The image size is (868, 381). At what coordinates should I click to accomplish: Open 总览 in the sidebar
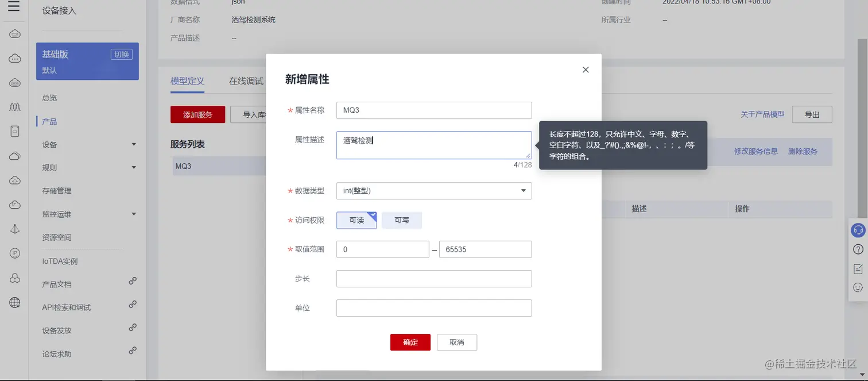[49, 98]
